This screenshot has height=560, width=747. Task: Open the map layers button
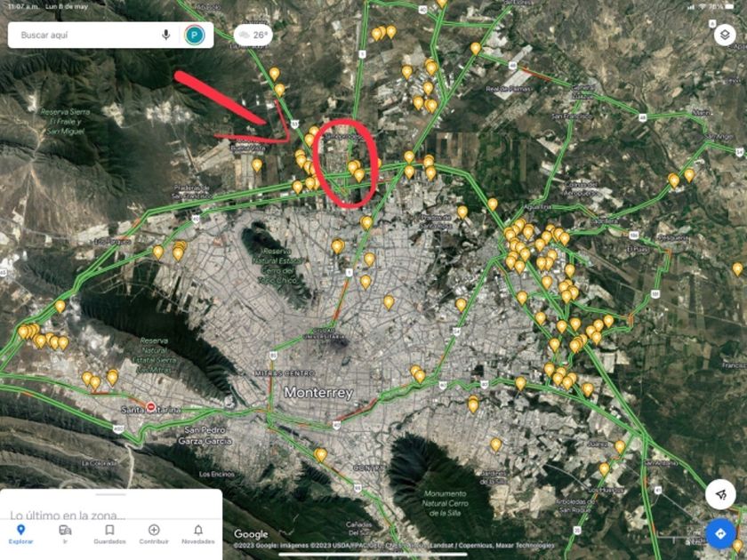(x=725, y=36)
